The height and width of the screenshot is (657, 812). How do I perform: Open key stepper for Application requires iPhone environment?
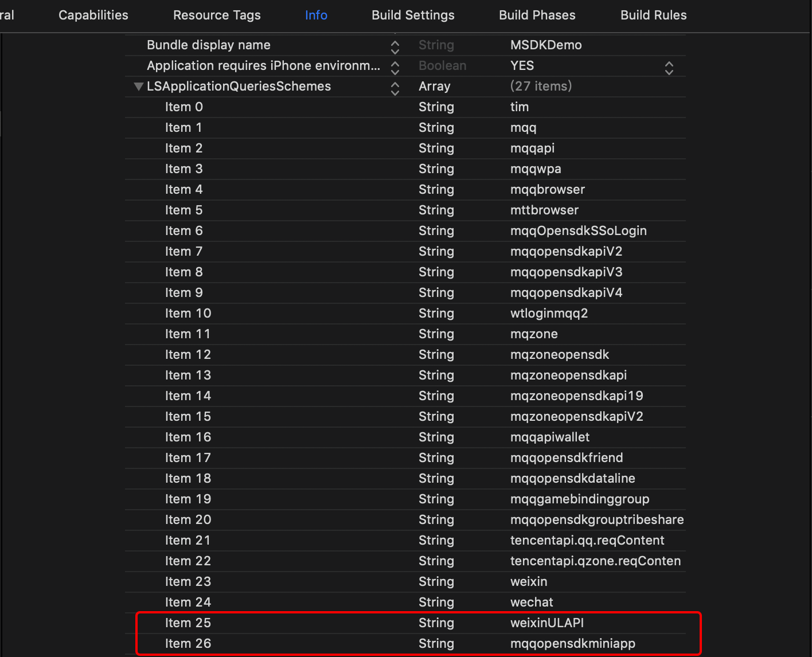tap(395, 68)
